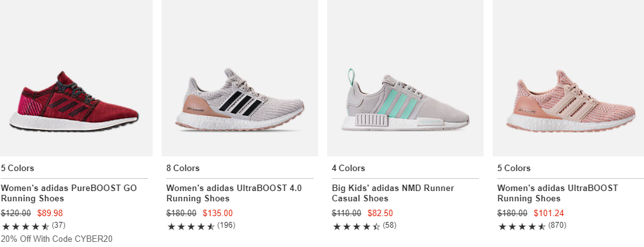644x247 pixels.
Task: Open Women's adidas UltraBOOST Running Shoes link
Action: (x=558, y=193)
